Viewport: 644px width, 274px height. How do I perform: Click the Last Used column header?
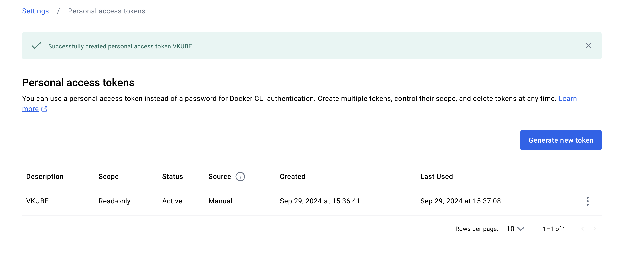click(x=436, y=177)
